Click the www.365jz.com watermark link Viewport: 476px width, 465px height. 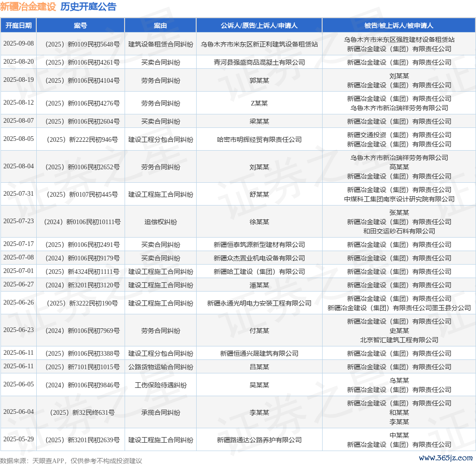click(x=446, y=458)
